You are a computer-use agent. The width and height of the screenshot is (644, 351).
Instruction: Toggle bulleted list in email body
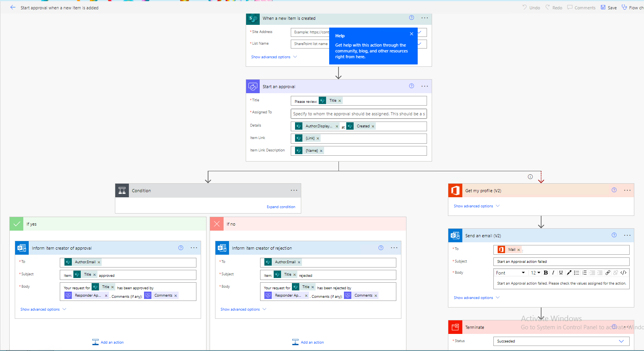(x=577, y=273)
